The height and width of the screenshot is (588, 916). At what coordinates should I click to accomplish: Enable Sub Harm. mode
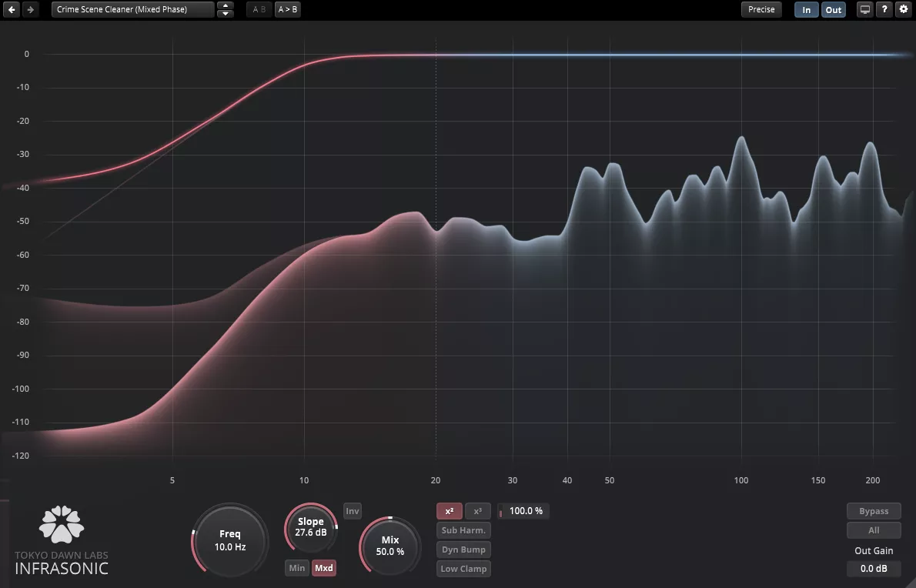click(463, 530)
